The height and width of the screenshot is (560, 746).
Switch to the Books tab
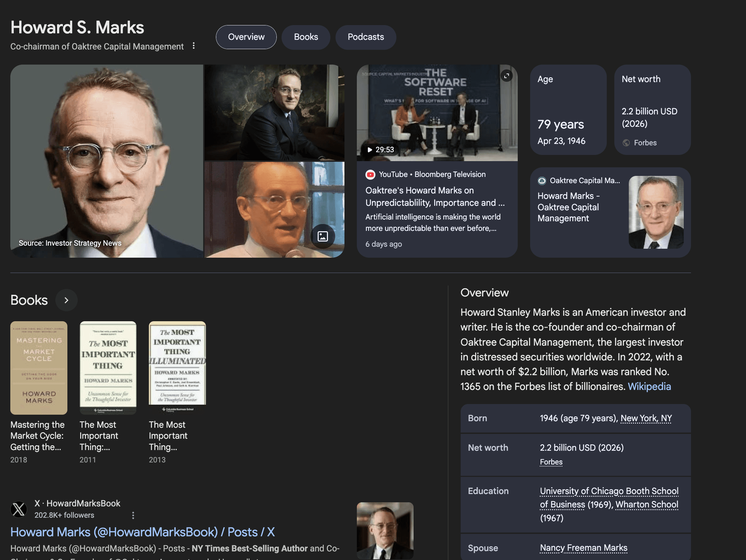(x=306, y=37)
